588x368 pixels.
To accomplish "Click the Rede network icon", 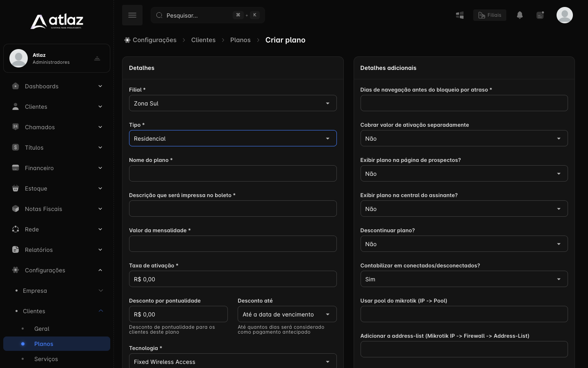I will click(16, 229).
